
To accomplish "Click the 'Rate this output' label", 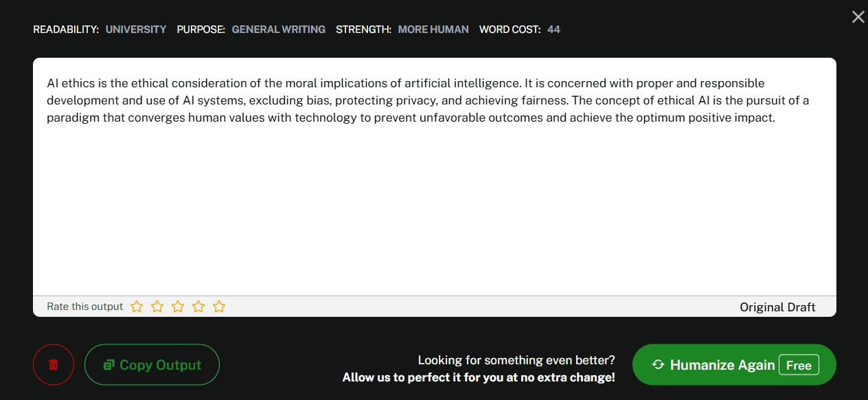I will click(x=85, y=307).
